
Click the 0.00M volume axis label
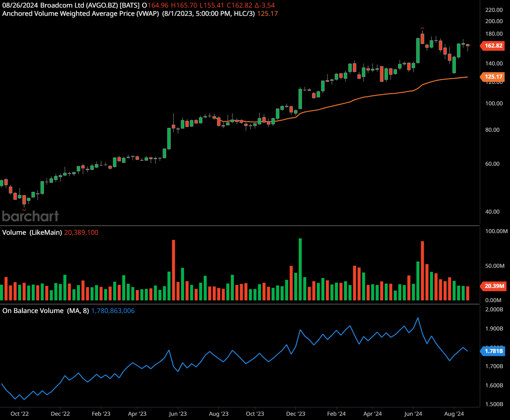(x=493, y=300)
